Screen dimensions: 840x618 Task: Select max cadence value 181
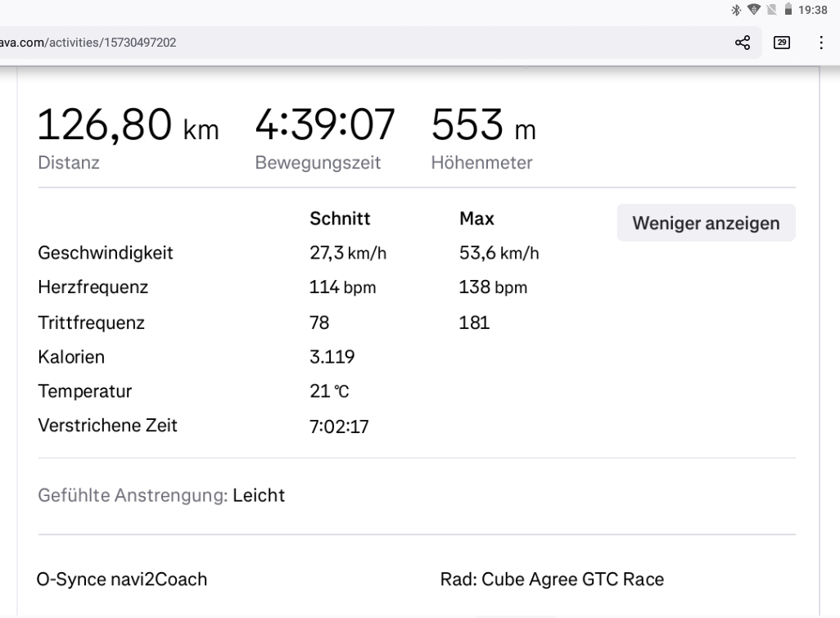pos(474,323)
